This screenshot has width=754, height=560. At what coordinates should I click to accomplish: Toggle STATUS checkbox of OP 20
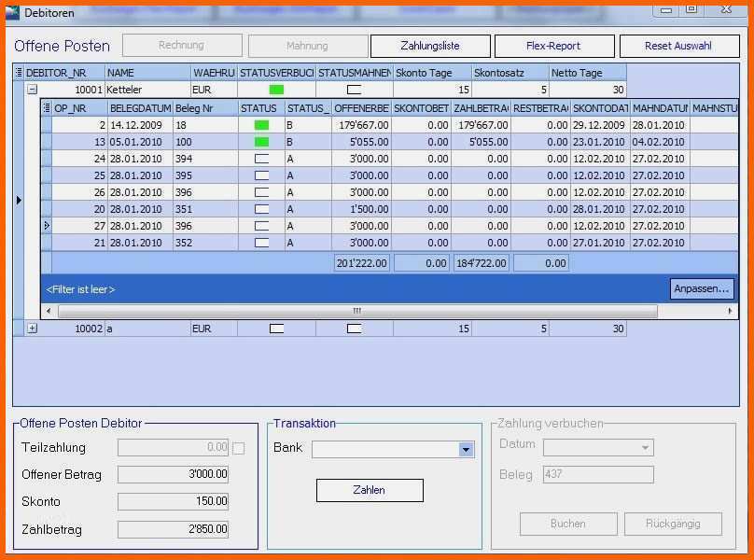coord(261,209)
